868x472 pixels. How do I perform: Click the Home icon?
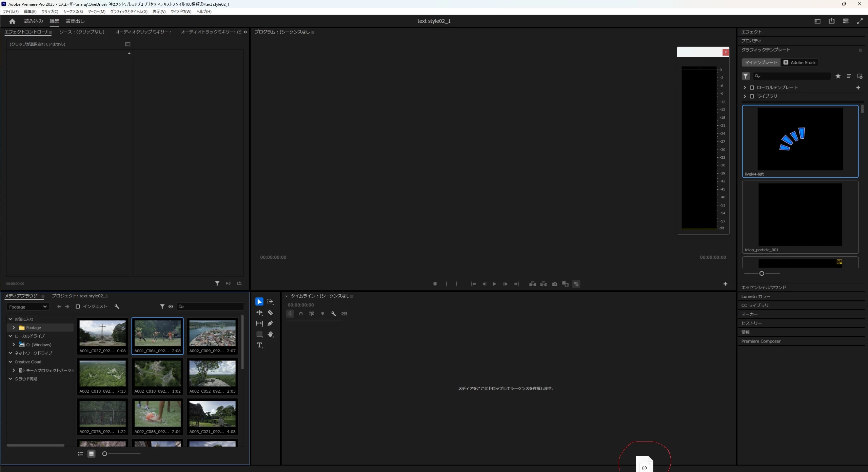coord(12,21)
